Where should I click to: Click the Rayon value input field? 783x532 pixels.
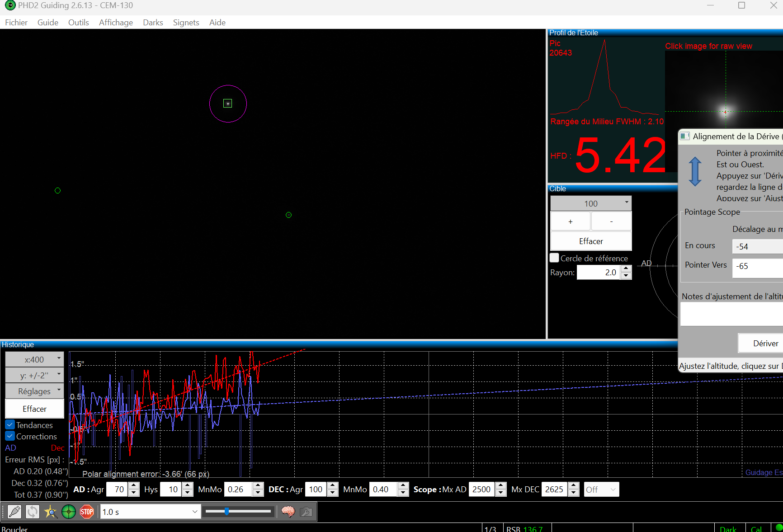(x=599, y=273)
